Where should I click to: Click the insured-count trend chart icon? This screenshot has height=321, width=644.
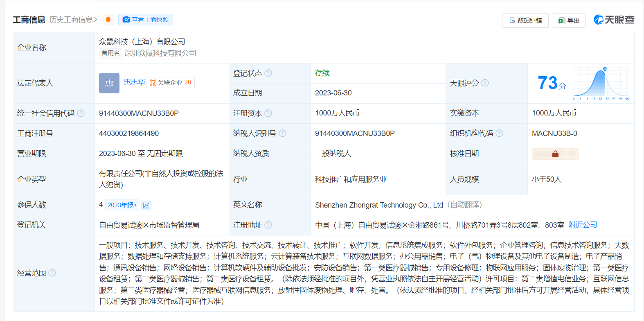coord(146,205)
